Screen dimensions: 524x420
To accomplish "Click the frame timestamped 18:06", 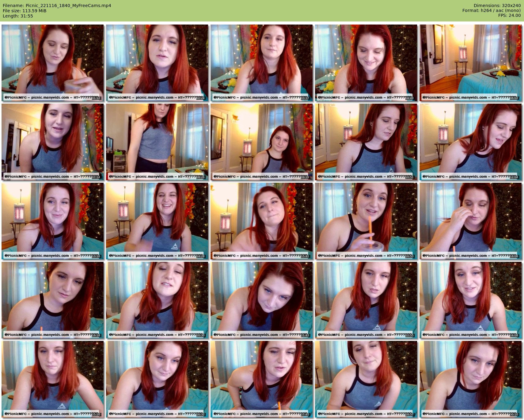I will [x=470, y=221].
